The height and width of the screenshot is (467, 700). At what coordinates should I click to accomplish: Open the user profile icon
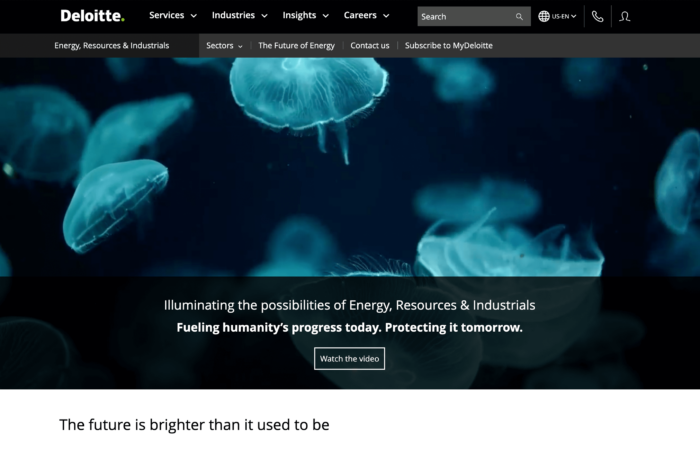tap(625, 17)
